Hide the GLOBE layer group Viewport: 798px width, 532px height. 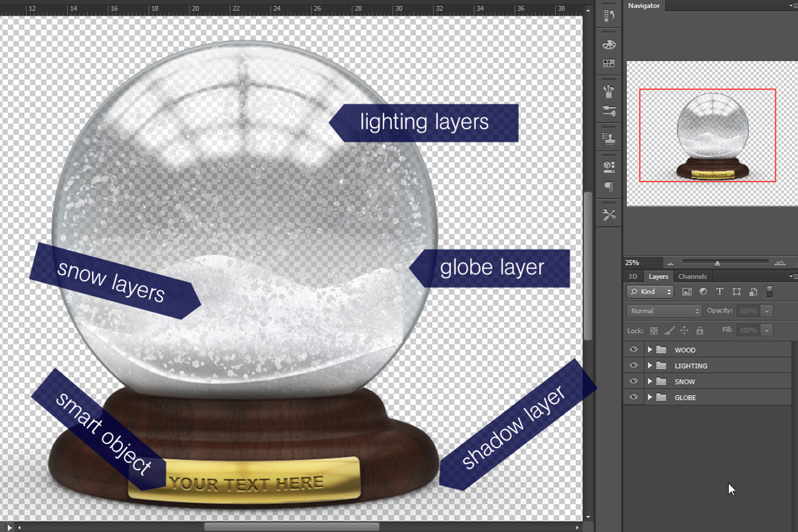pos(633,397)
